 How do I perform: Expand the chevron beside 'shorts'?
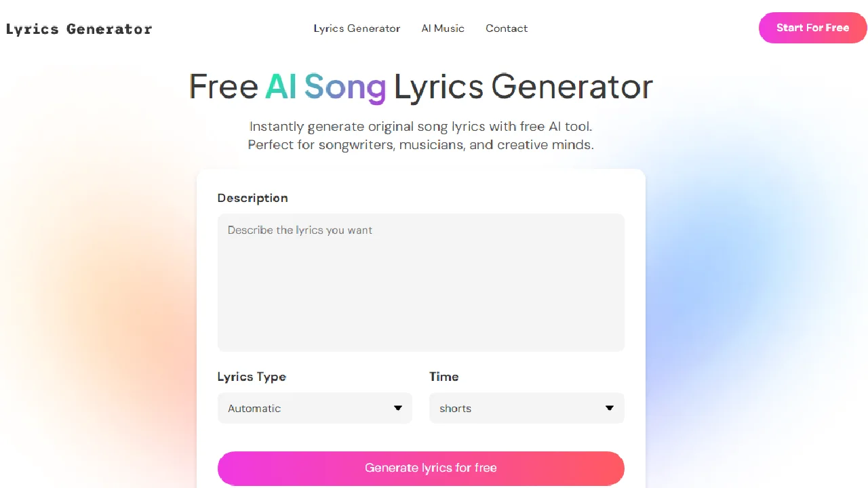point(610,408)
